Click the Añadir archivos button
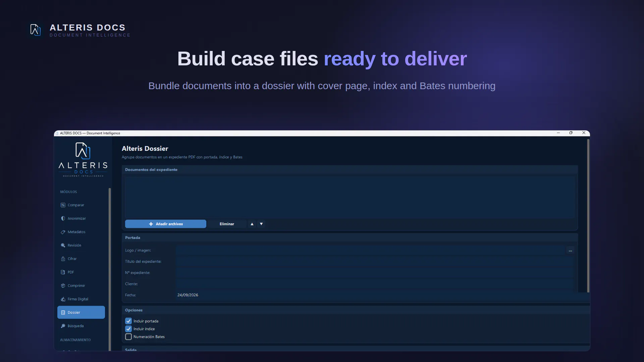This screenshot has height=362, width=644. pos(166,224)
